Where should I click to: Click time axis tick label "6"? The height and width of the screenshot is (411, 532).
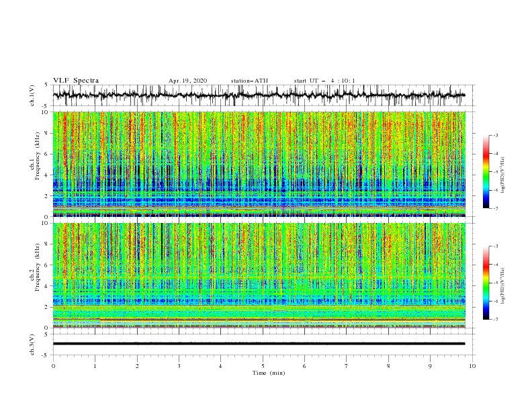click(304, 366)
